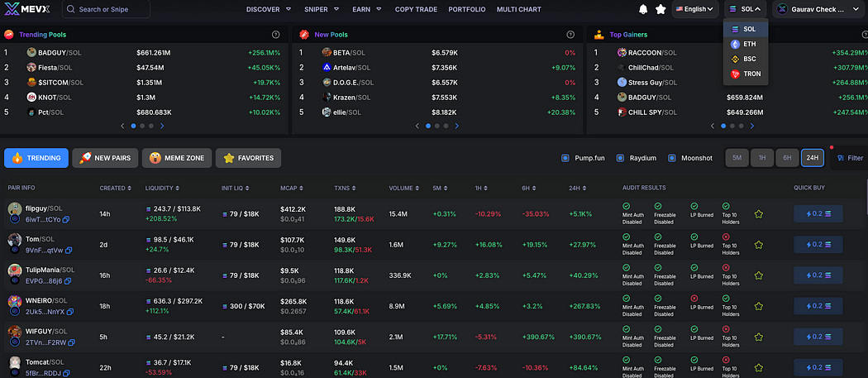Image resolution: width=868 pixels, height=378 pixels.
Task: Copy the TulipMania contract address
Action: 67,281
